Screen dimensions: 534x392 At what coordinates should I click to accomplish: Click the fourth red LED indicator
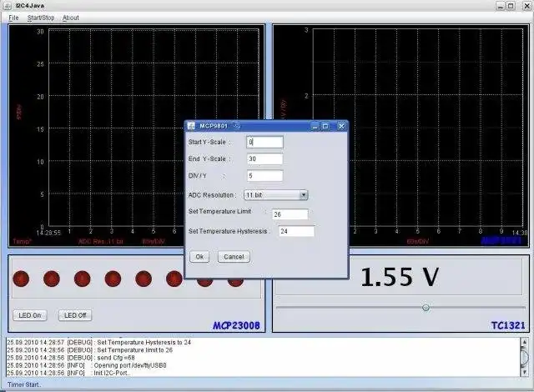click(x=113, y=279)
